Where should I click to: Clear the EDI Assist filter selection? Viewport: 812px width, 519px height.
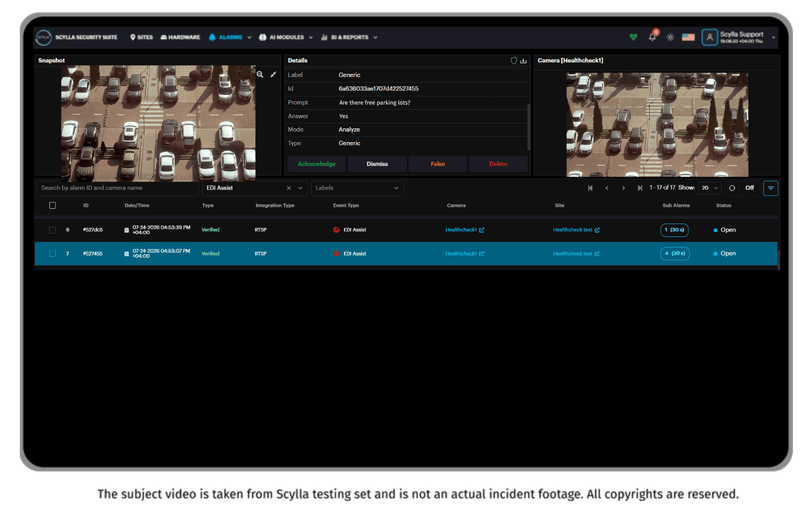289,188
